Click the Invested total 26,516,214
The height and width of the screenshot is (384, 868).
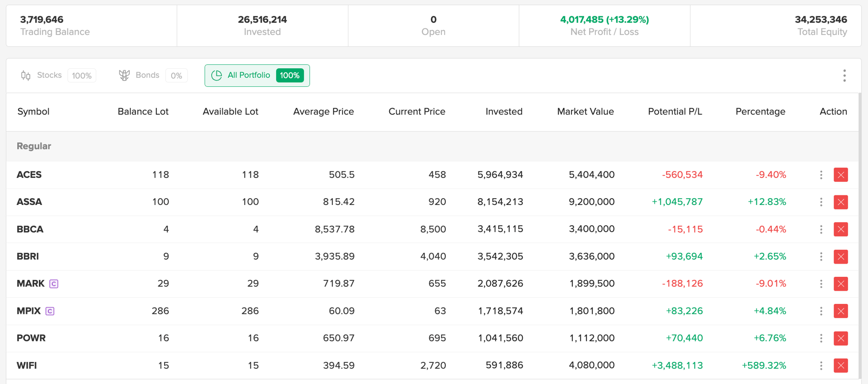click(262, 19)
